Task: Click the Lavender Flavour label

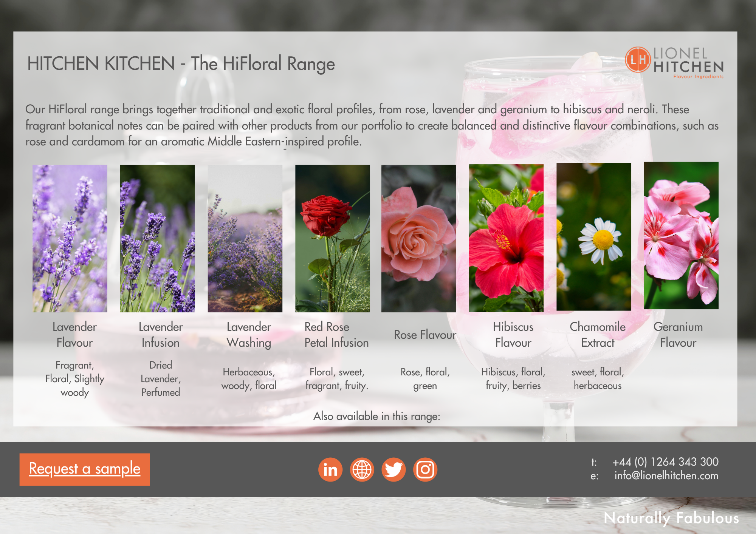Action: point(75,335)
